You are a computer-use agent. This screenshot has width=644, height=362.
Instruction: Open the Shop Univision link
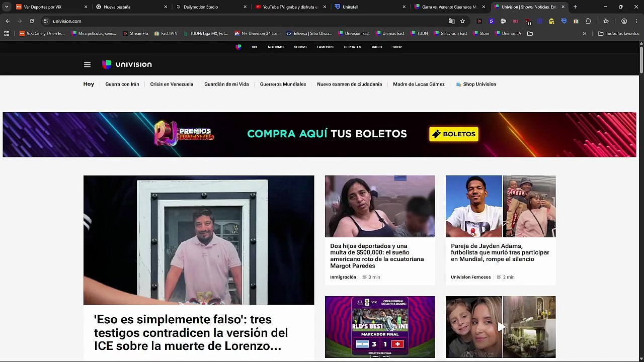476,84
